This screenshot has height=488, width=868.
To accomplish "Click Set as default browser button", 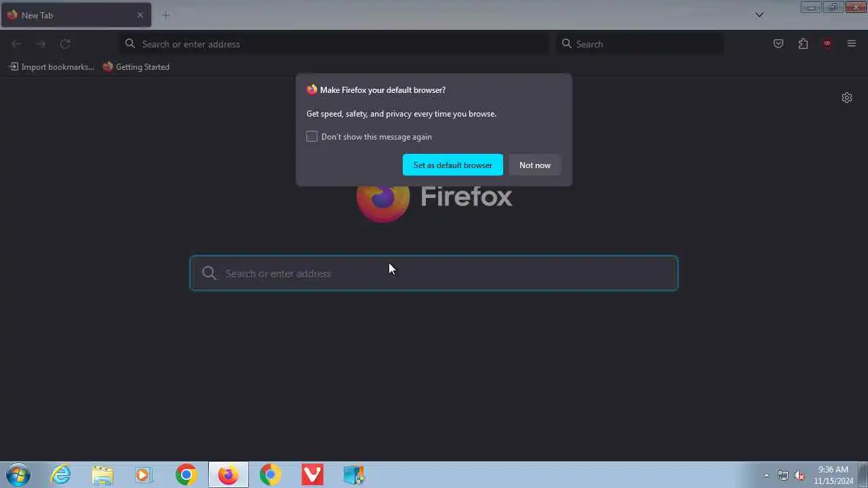I will click(x=453, y=165).
